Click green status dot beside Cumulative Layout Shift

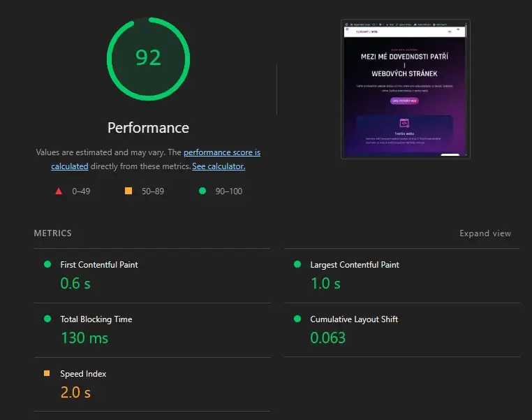297,319
